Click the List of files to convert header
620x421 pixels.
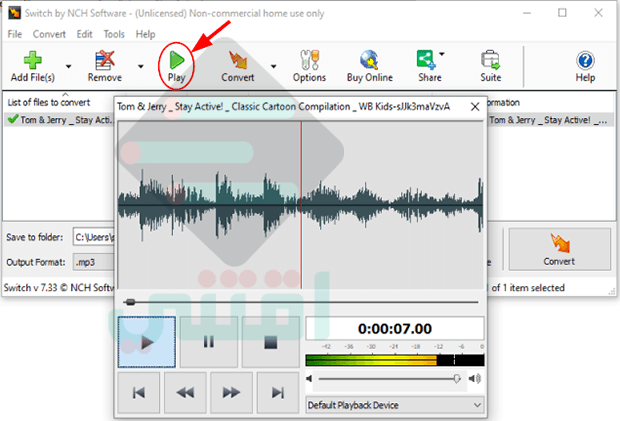click(x=49, y=103)
